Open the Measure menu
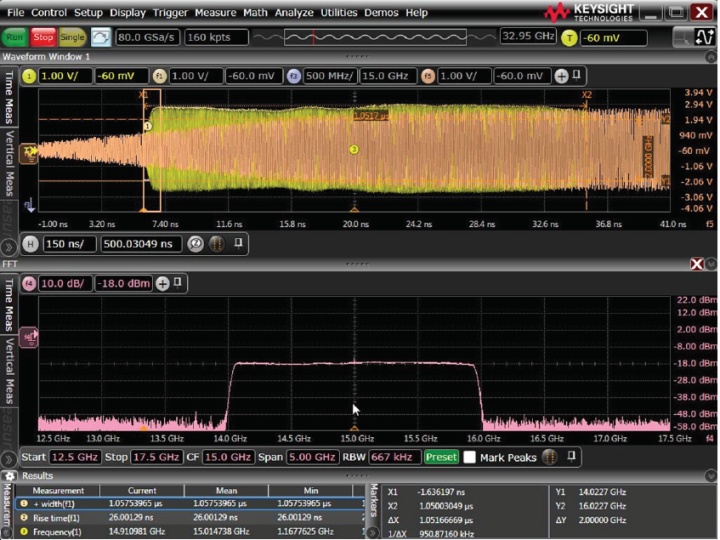 [x=215, y=12]
